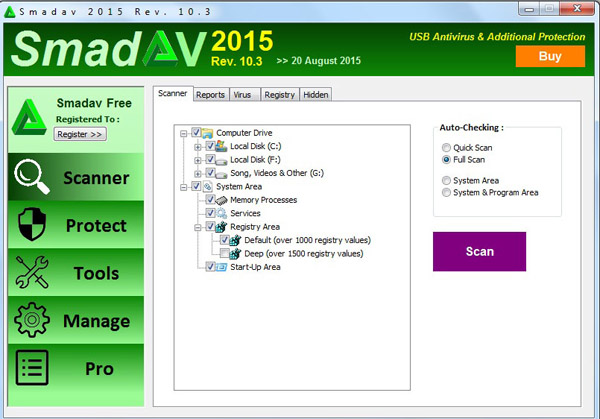Click the purple Scan button
This screenshot has height=419, width=600.
[479, 251]
